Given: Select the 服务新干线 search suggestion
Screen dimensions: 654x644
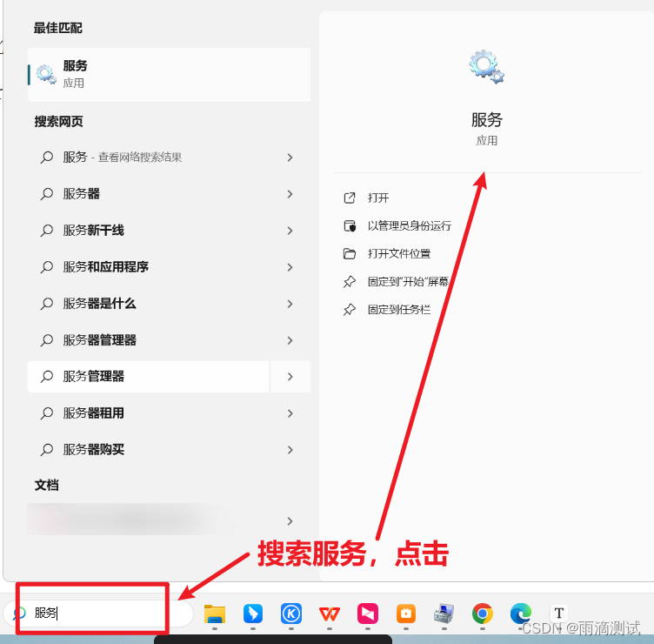Looking at the screenshot, I should [x=148, y=231].
